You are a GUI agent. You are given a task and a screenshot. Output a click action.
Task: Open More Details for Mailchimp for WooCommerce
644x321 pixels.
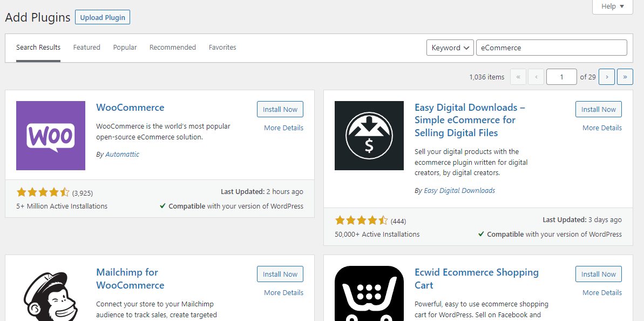(x=283, y=293)
